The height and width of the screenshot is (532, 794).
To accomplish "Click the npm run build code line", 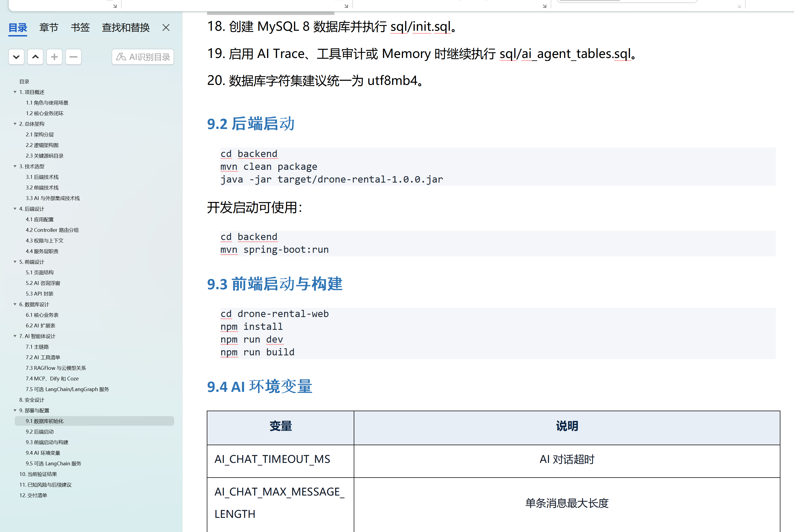I will click(257, 352).
